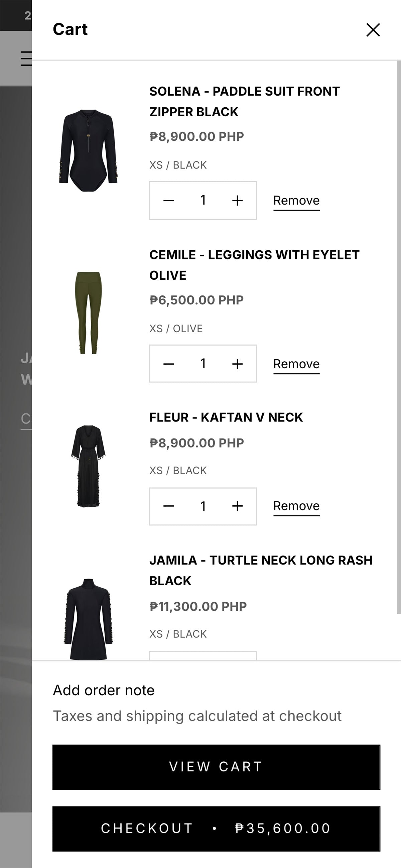Increase Solena paddle suit quantity

click(x=238, y=201)
